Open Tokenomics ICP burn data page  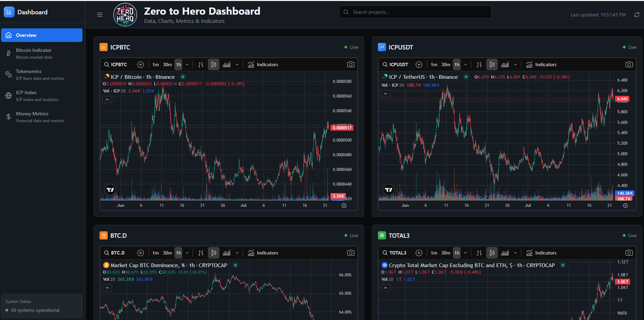pyautogui.click(x=42, y=75)
